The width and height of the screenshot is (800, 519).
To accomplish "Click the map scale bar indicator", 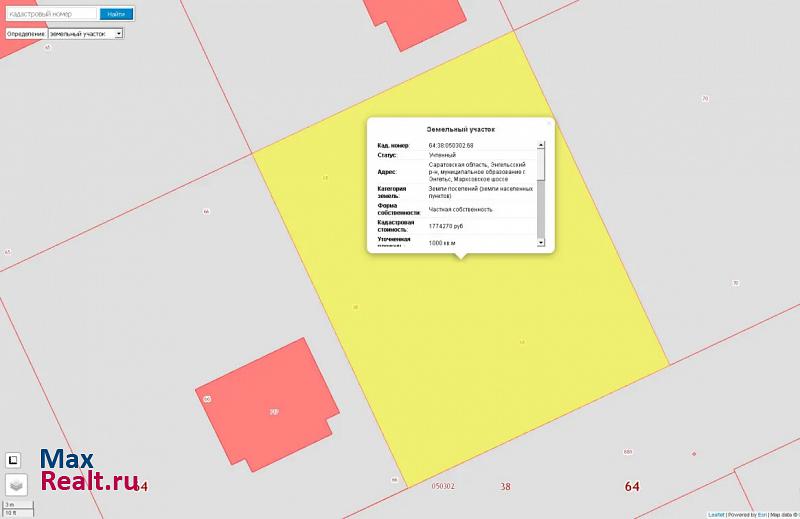I will click(x=18, y=509).
